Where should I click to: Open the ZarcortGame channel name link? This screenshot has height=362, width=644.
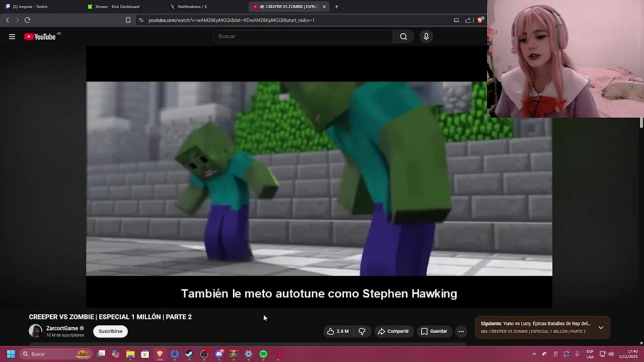point(62,328)
